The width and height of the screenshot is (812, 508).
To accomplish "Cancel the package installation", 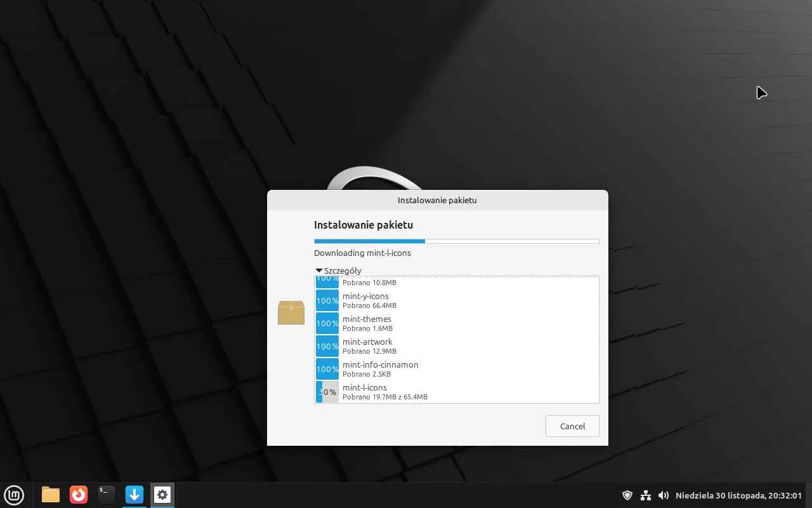I will pos(572,426).
